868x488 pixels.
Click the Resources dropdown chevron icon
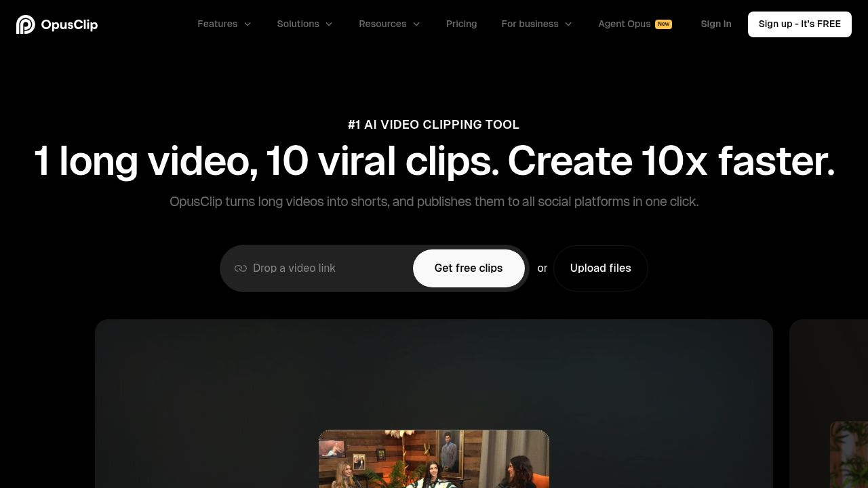(x=416, y=24)
